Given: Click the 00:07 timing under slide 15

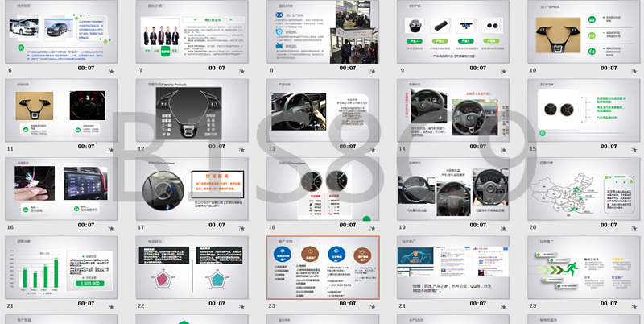Looking at the screenshot, I should coord(609,147).
